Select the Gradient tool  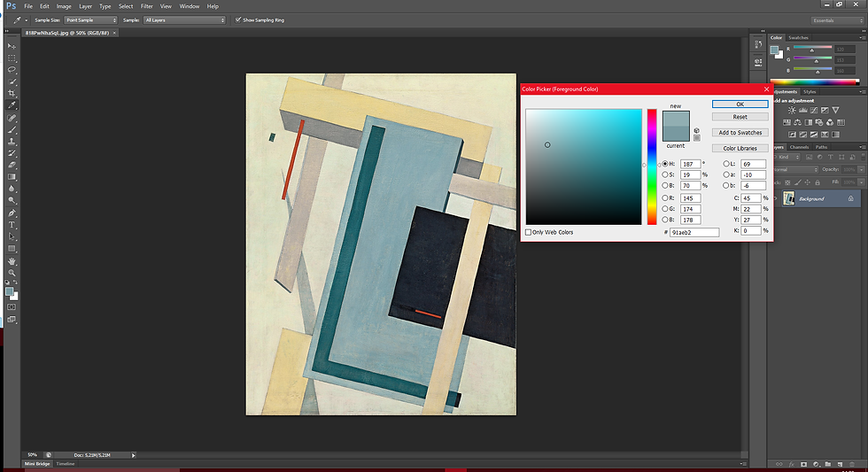pyautogui.click(x=12, y=177)
